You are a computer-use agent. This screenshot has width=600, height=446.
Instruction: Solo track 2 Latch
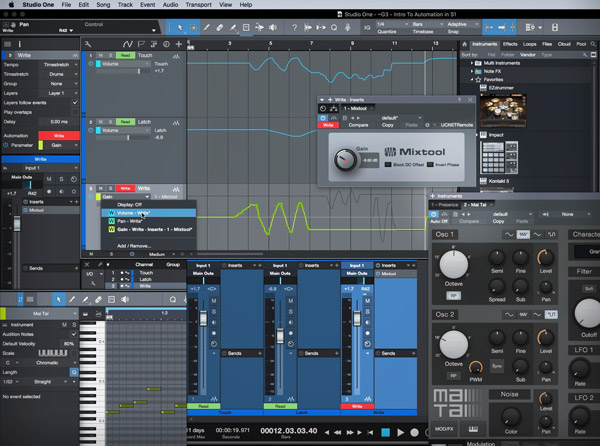pos(110,122)
